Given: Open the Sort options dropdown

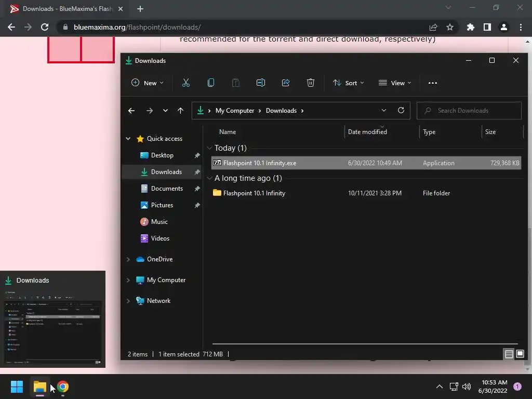Looking at the screenshot, I should pyautogui.click(x=349, y=83).
